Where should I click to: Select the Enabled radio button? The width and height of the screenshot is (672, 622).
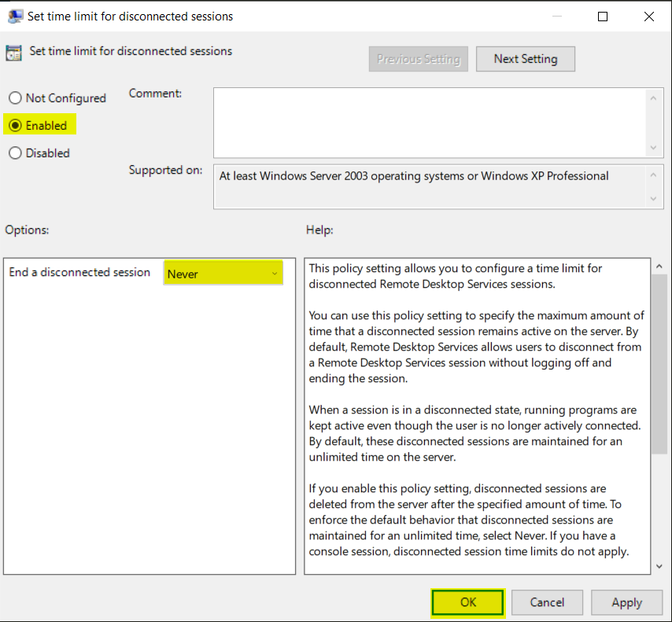tap(14, 125)
